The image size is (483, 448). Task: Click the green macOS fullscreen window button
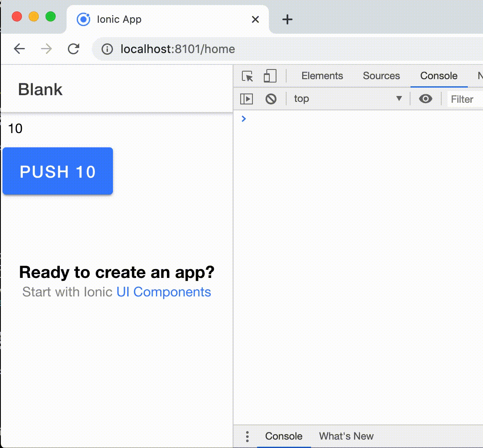point(51,16)
